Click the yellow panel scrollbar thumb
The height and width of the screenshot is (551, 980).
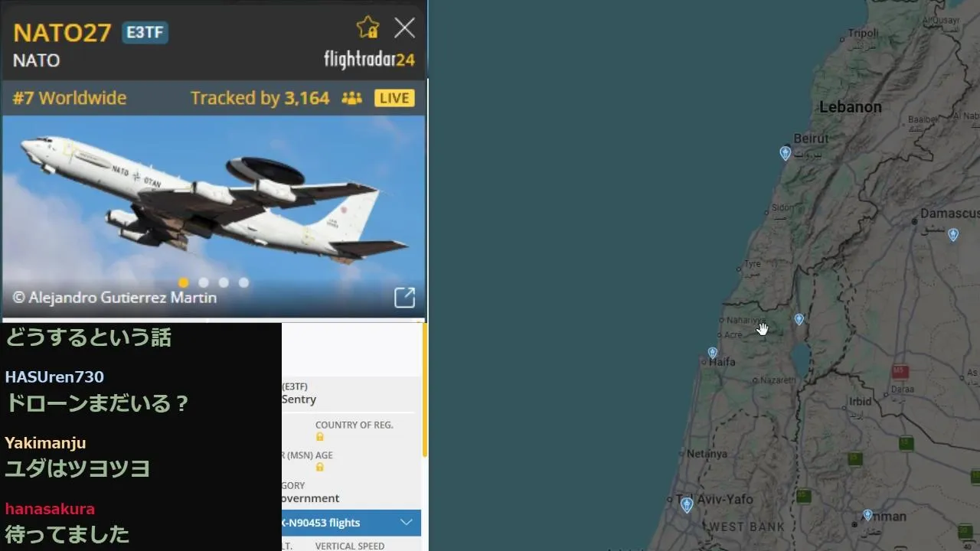tap(425, 390)
